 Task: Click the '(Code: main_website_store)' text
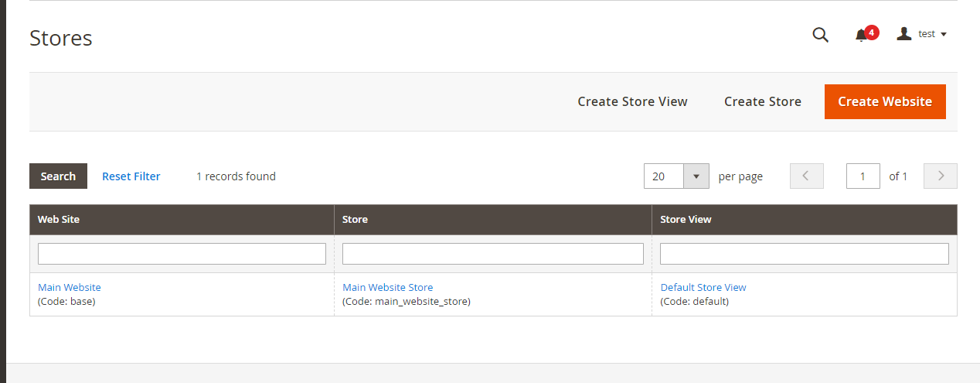(407, 301)
